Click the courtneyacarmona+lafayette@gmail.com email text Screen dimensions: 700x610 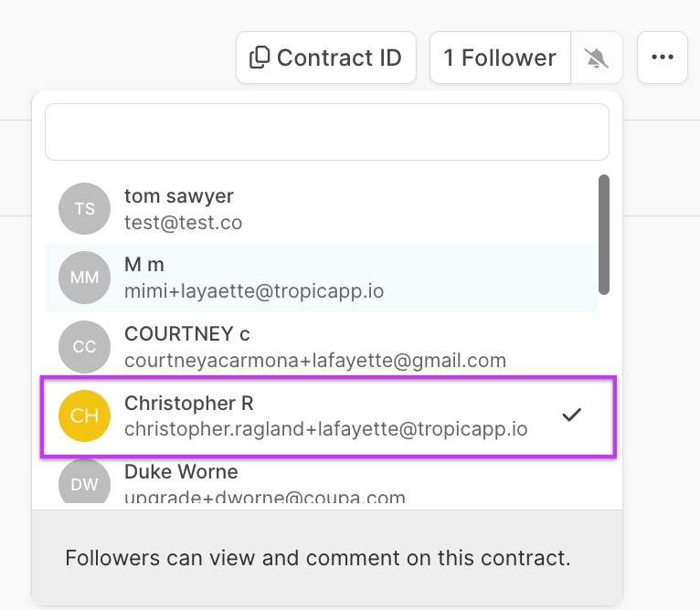coord(314,360)
